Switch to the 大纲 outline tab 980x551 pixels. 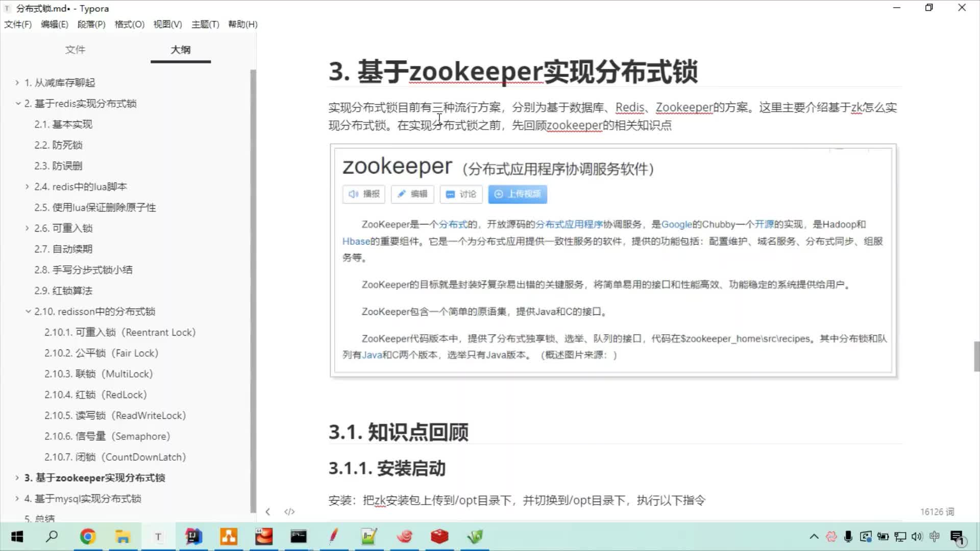pos(181,49)
